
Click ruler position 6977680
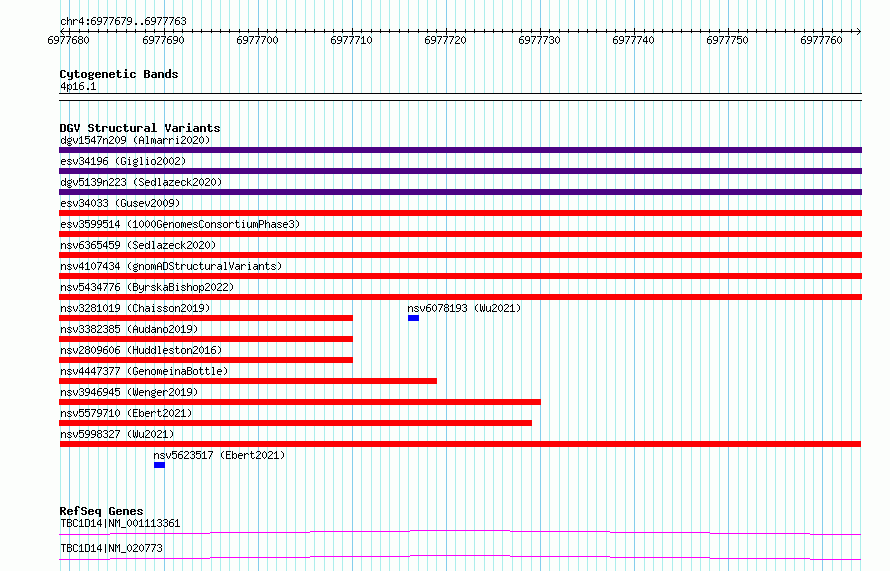click(69, 41)
